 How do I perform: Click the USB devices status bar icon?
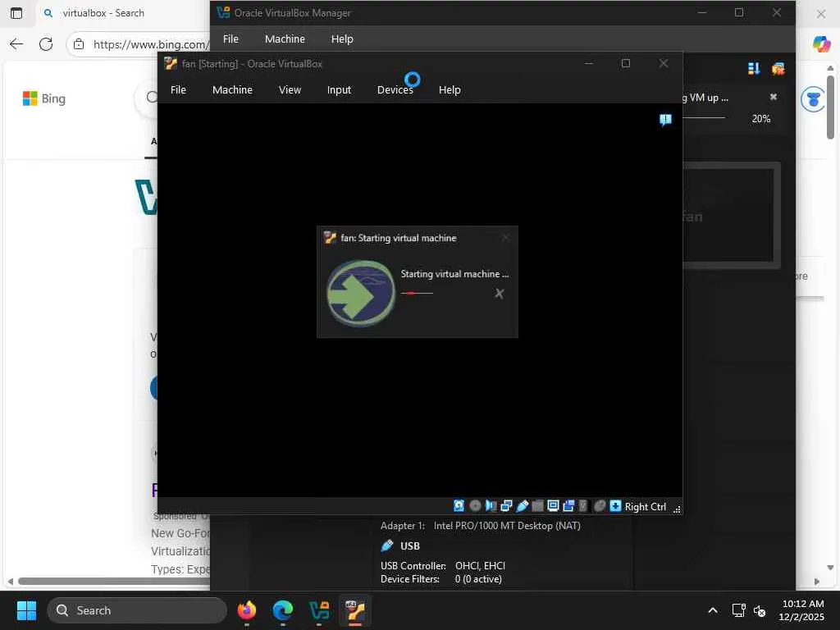(x=523, y=505)
